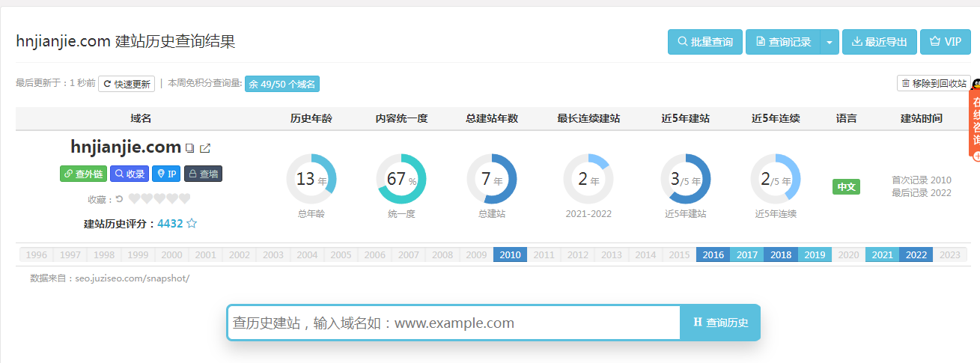Click the 中文 language badge
The image size is (980, 363).
[x=846, y=186]
